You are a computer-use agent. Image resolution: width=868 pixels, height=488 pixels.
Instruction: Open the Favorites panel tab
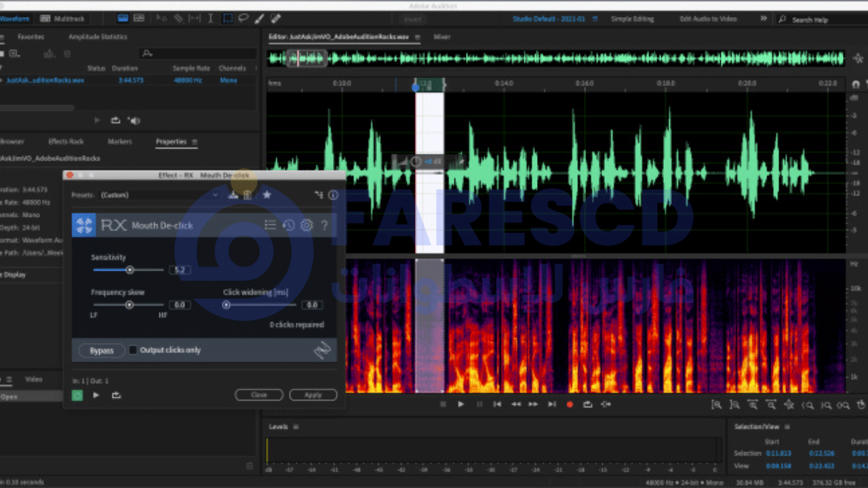point(31,37)
